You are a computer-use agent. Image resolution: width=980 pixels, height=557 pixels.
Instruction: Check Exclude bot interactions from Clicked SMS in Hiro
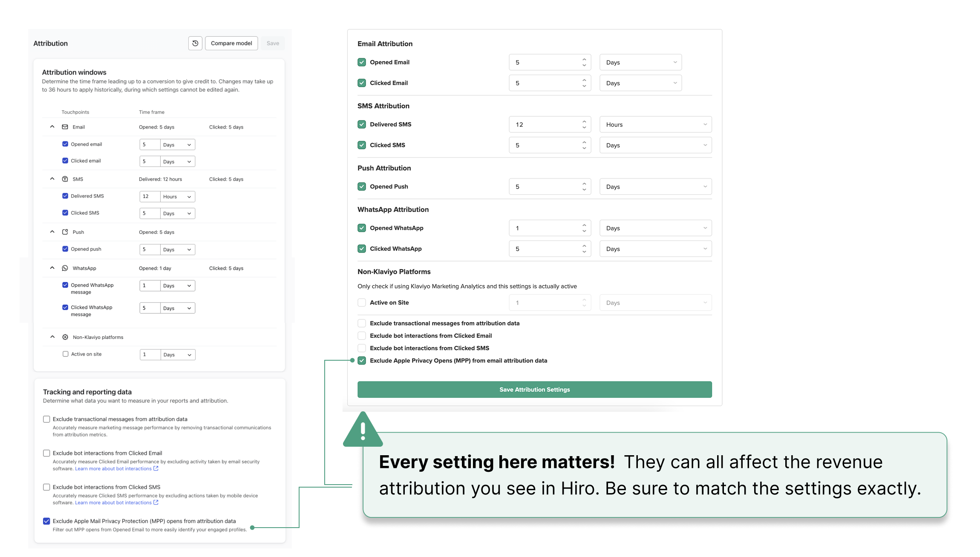pos(362,348)
